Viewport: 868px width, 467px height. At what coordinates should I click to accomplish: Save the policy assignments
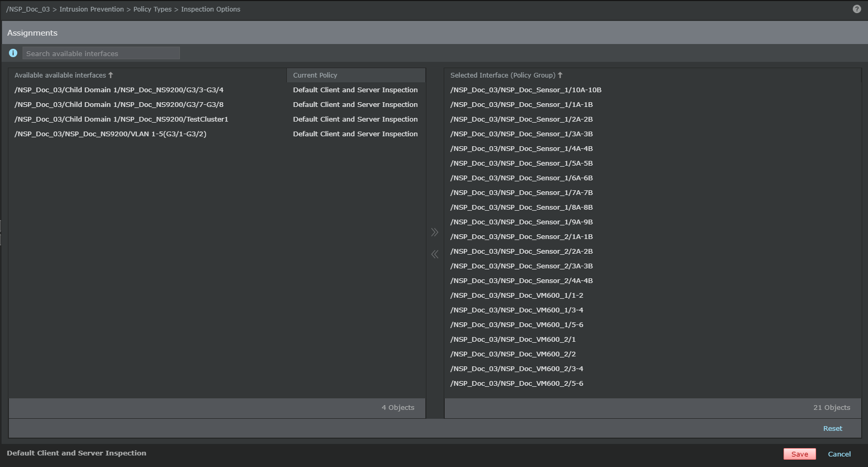point(799,454)
